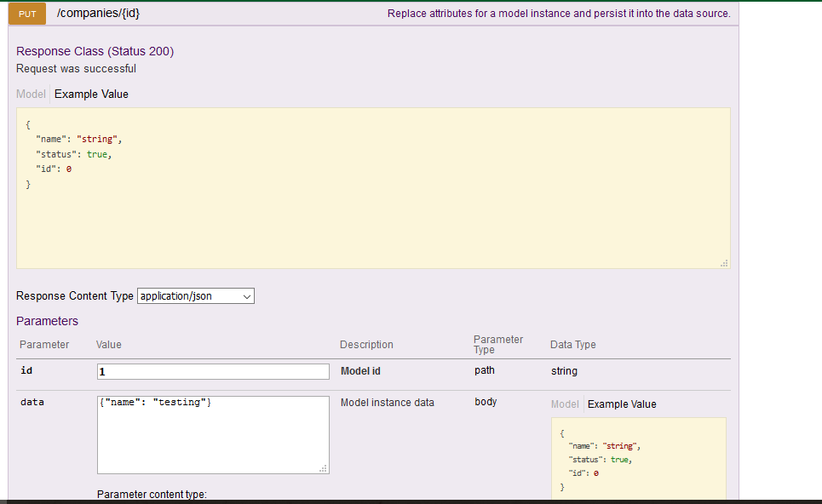Image resolution: width=822 pixels, height=504 pixels.
Task: Click the 'Request was successful' text
Action: (x=76, y=69)
